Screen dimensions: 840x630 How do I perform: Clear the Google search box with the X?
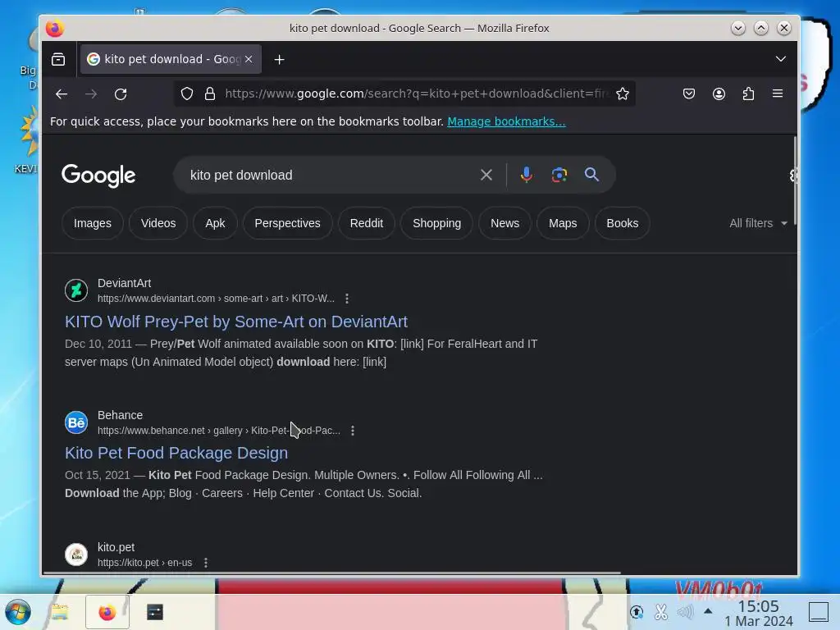[486, 175]
